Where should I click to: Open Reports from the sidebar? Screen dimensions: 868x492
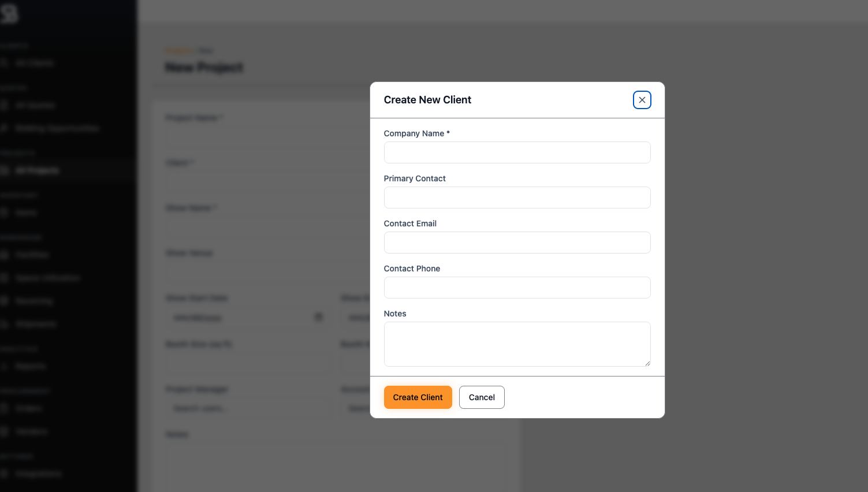(31, 366)
